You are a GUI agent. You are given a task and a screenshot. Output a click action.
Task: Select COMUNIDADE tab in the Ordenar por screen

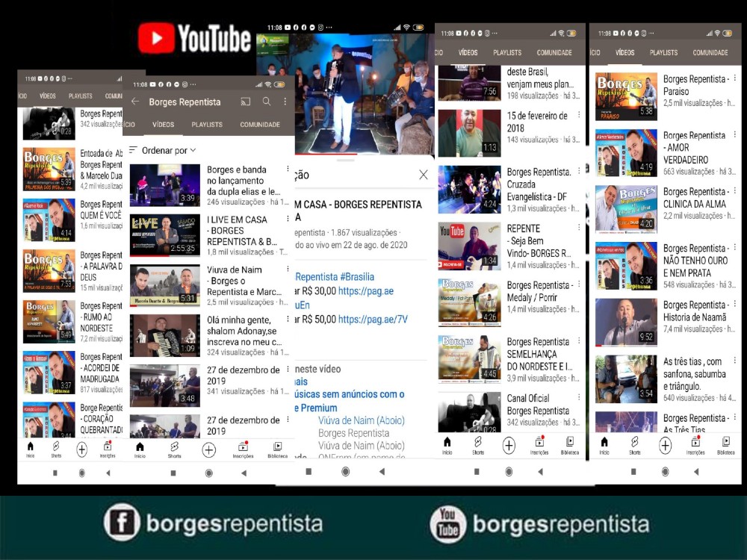point(260,124)
